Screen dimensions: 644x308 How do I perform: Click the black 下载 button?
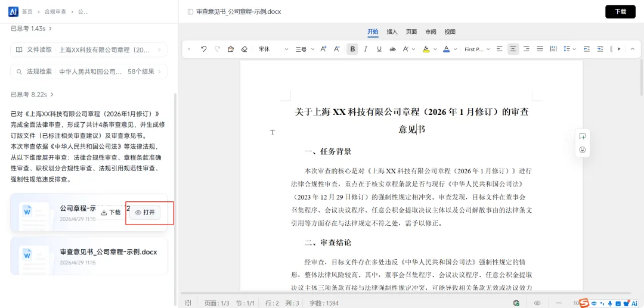point(620,12)
